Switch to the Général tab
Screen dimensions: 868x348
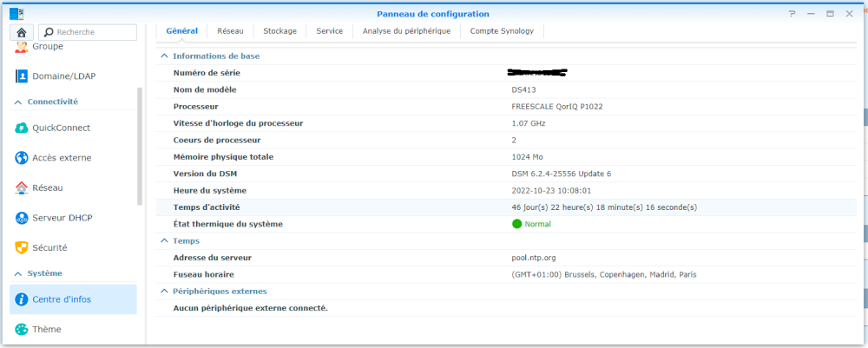point(181,31)
